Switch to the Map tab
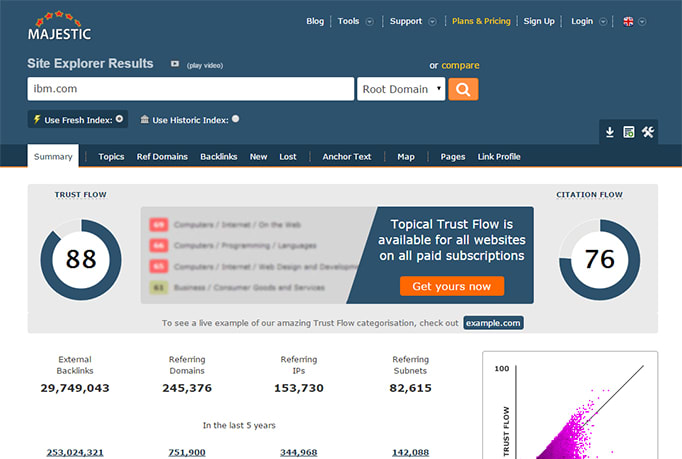 pos(406,157)
